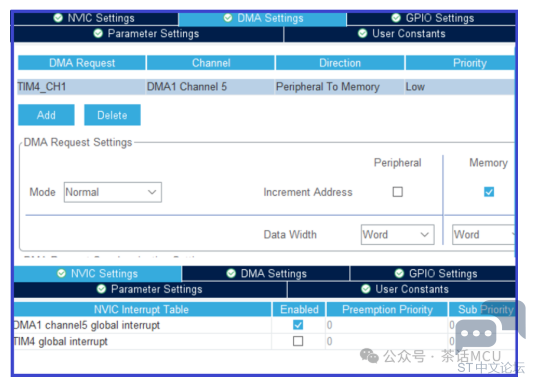This screenshot has height=383, width=534.
Task: Click green check icon on lower User Constants tab
Action: (366, 289)
